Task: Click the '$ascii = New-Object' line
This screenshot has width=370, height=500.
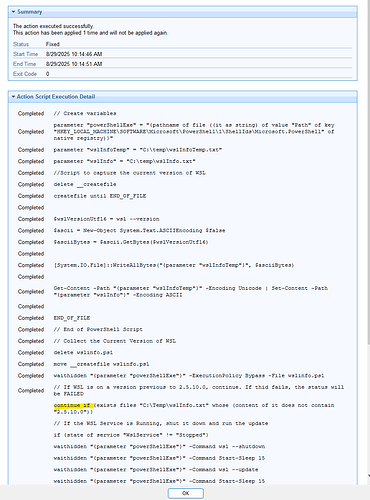Action: [139, 230]
